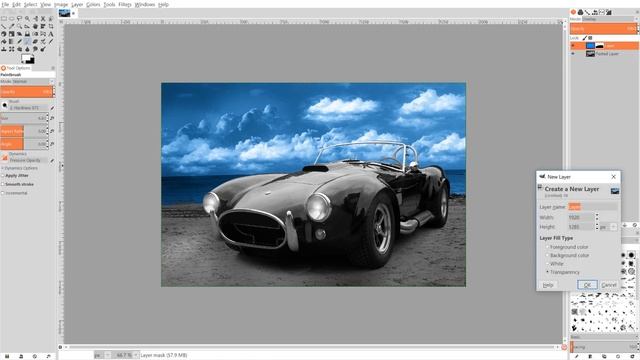
Task: Open the Windows menu
Action: [x=145, y=4]
